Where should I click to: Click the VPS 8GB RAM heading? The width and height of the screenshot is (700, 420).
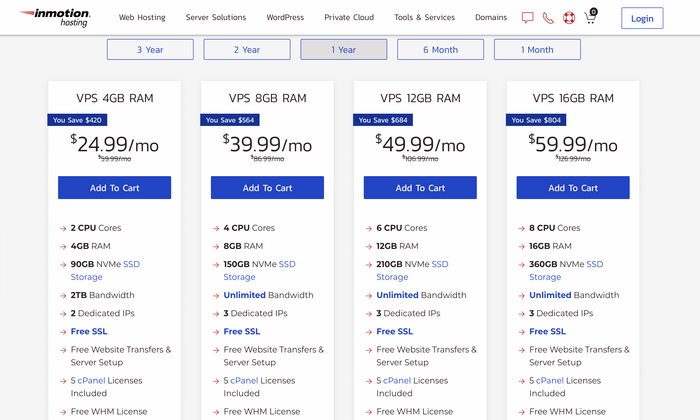267,98
